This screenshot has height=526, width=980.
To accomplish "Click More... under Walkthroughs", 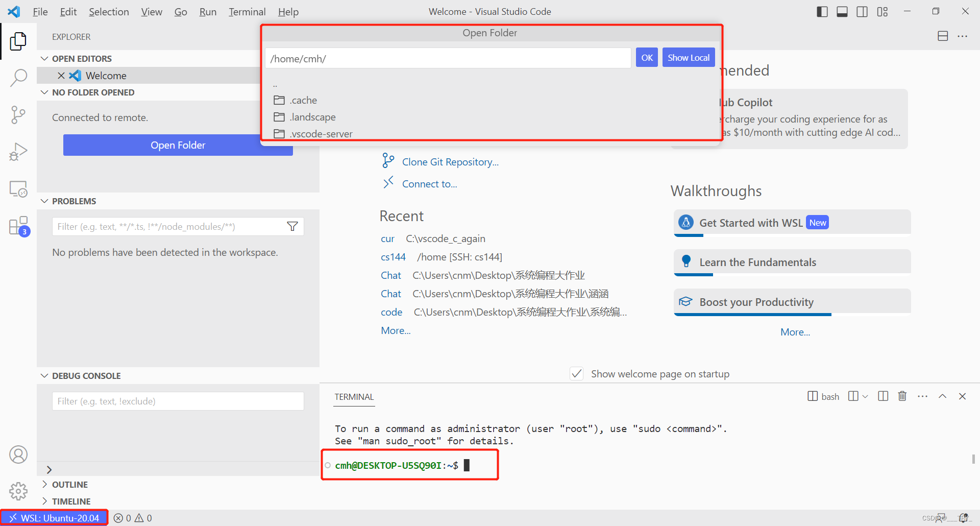I will pos(795,332).
